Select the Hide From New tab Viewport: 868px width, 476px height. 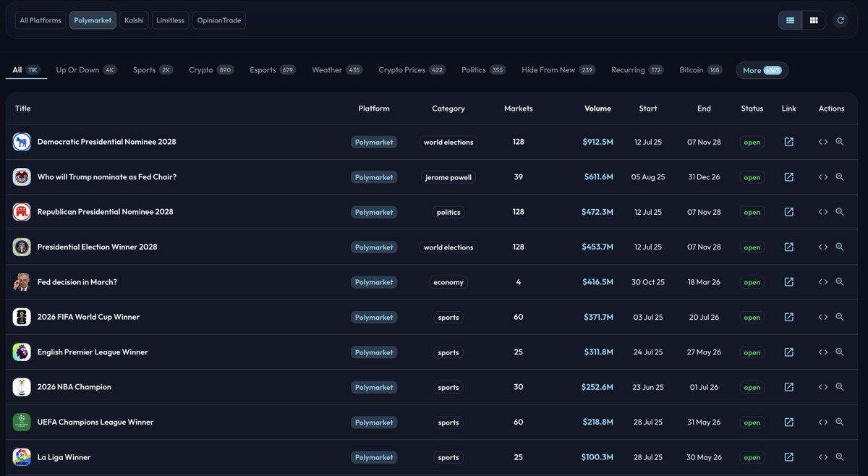[558, 70]
